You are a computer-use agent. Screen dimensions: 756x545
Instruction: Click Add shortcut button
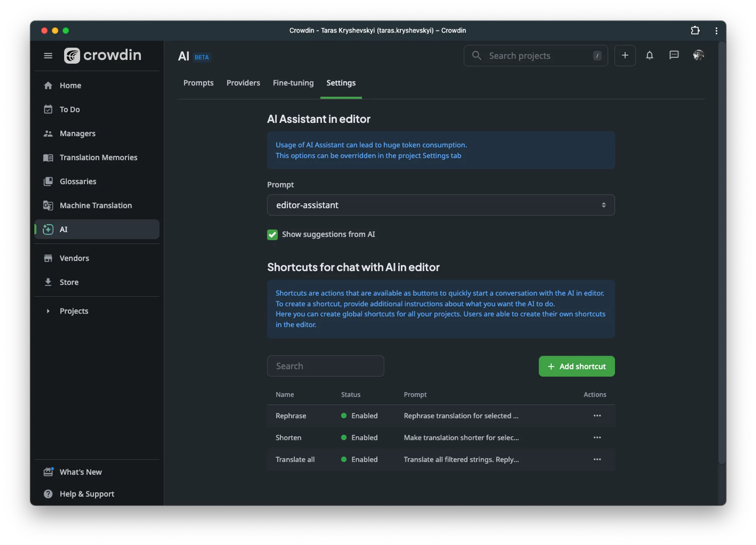[577, 366]
